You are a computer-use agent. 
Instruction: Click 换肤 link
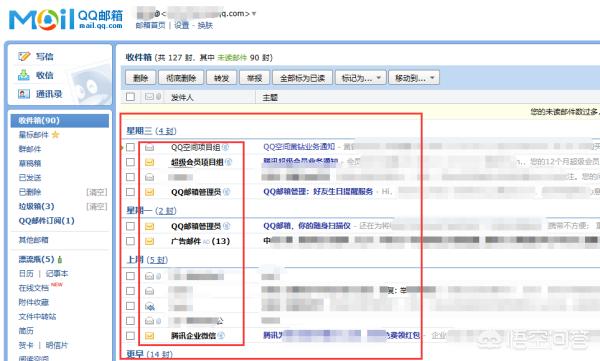[205, 25]
